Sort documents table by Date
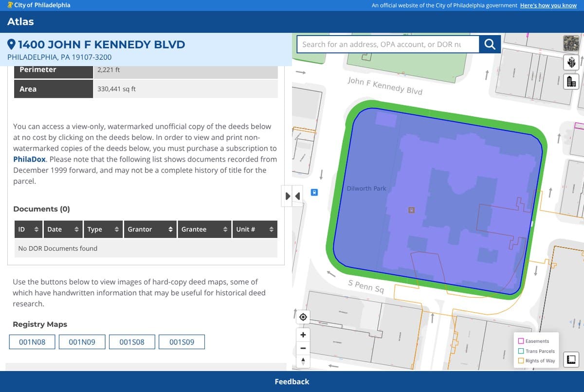Image resolution: width=584 pixels, height=392 pixels. pyautogui.click(x=63, y=229)
